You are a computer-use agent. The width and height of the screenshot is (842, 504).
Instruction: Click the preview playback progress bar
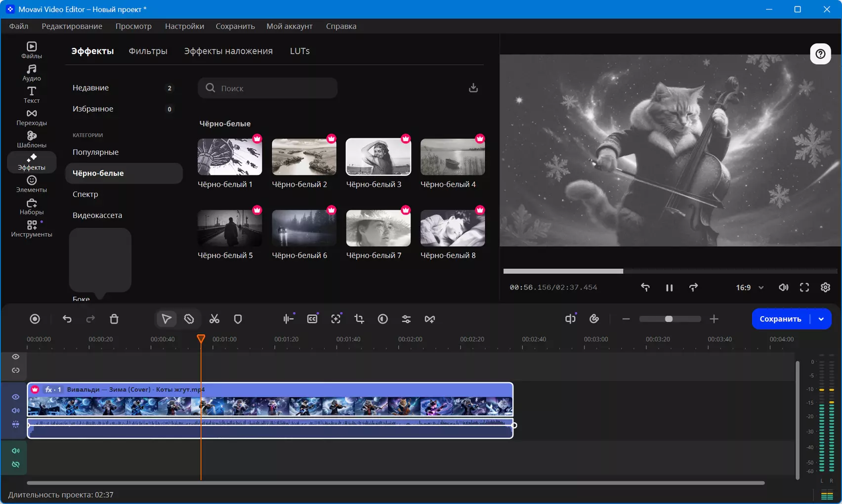(x=671, y=271)
